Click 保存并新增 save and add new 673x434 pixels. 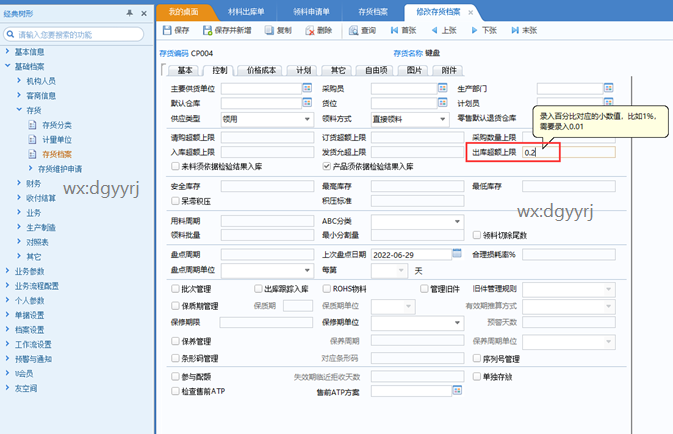click(x=227, y=30)
